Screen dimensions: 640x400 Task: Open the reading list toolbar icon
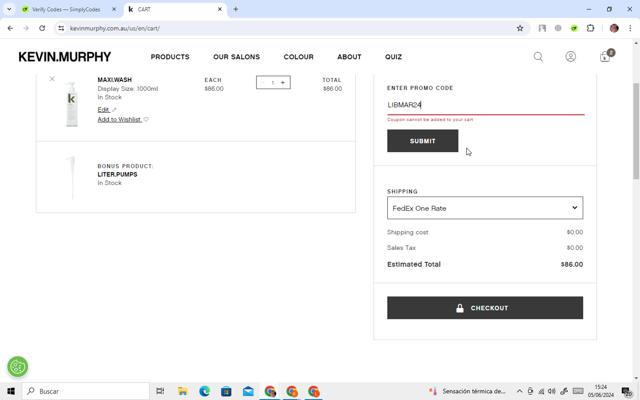point(542,28)
